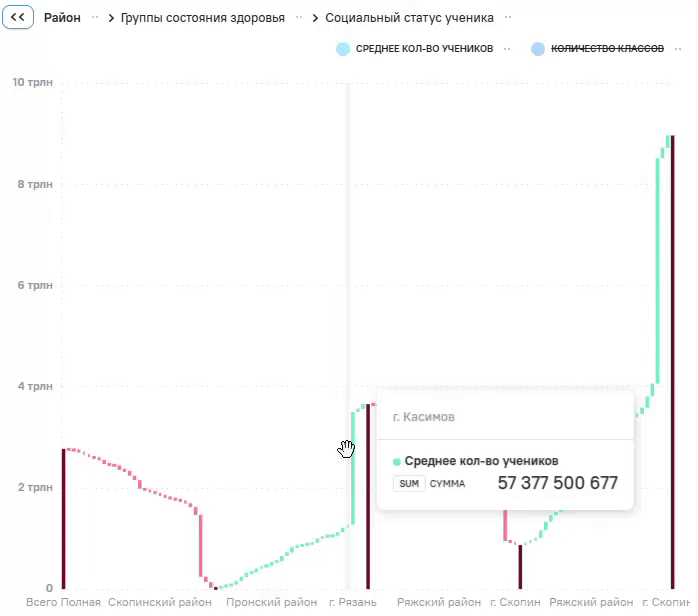This screenshot has width=698, height=616.
Task: Click the double-chevron back button
Action: pos(18,17)
